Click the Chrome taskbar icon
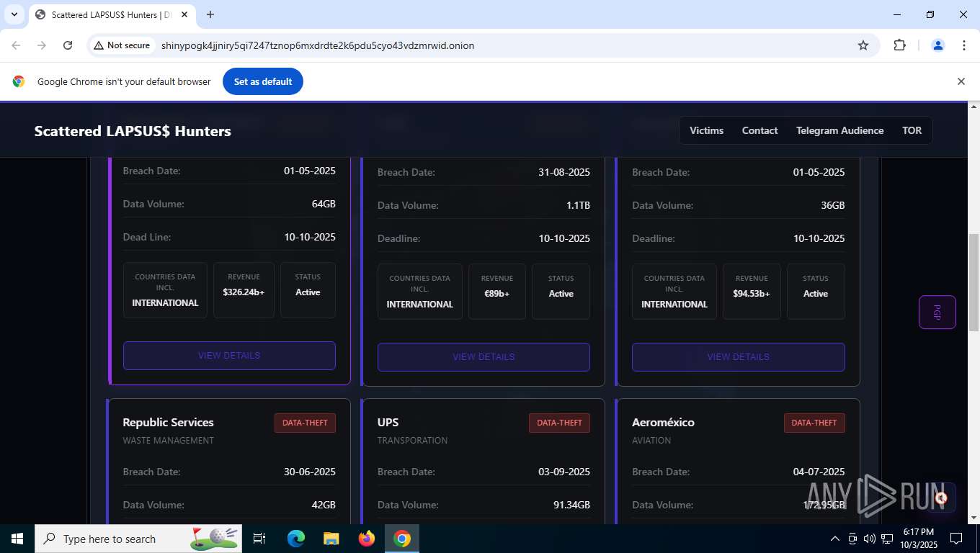The height and width of the screenshot is (553, 980). pyautogui.click(x=402, y=539)
